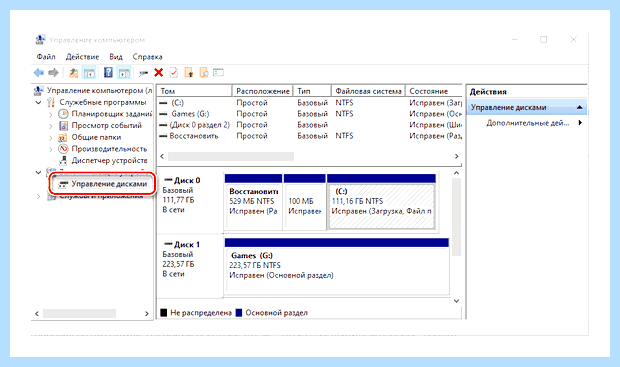620x367 pixels.
Task: Click the Исправен (Заг status cell of (C:)
Action: click(x=435, y=103)
